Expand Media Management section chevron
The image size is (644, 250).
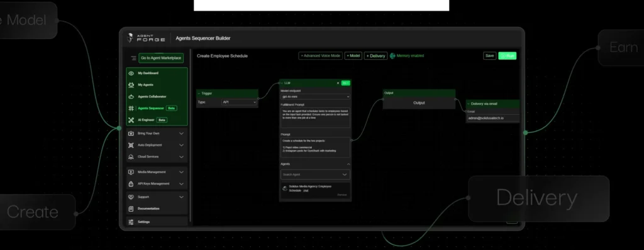pos(182,172)
